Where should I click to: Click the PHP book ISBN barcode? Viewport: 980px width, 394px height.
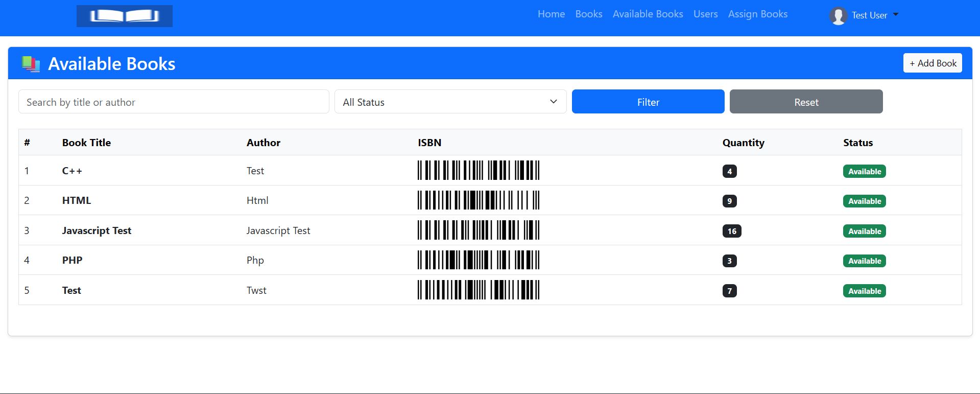479,260
